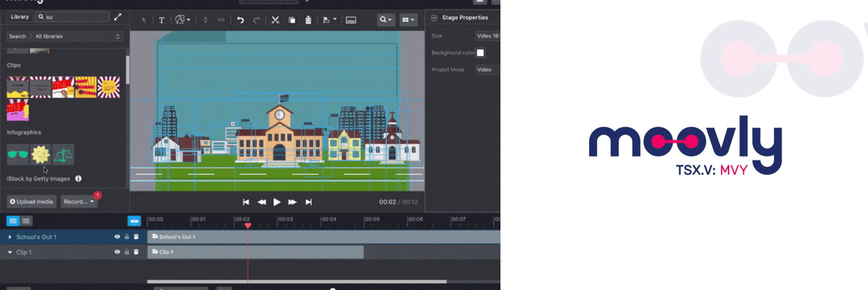Screen dimensions: 868x290
Task: Expand the School's Out 1 layer
Action: (x=9, y=237)
